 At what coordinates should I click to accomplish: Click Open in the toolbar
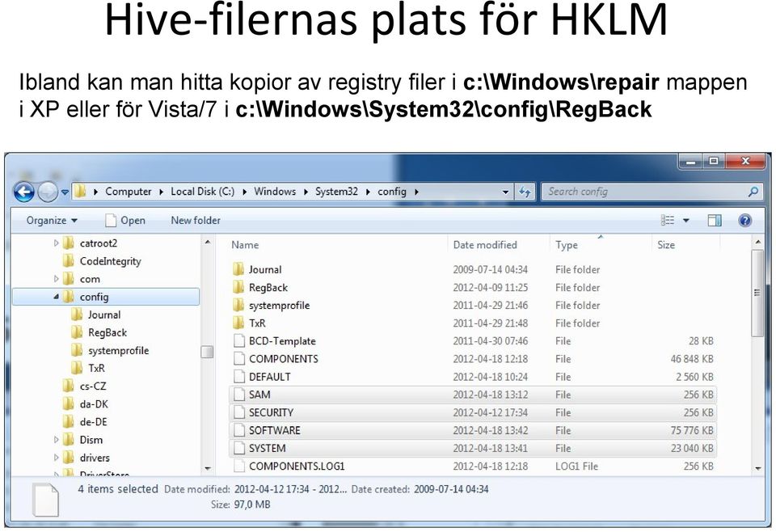pyautogui.click(x=125, y=220)
